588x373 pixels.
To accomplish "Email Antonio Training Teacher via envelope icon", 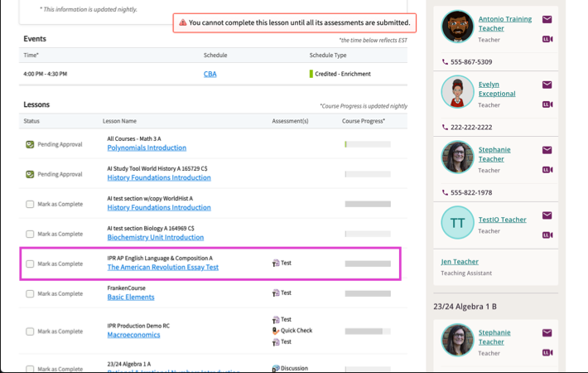I will pos(547,20).
